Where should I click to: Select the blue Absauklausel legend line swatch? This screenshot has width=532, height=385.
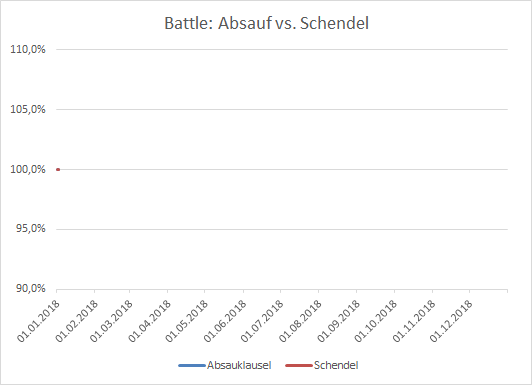point(192,366)
